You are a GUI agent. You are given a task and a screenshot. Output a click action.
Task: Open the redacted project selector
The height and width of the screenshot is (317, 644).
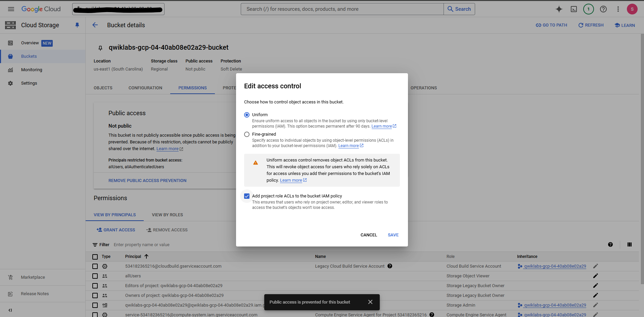pyautogui.click(x=118, y=9)
